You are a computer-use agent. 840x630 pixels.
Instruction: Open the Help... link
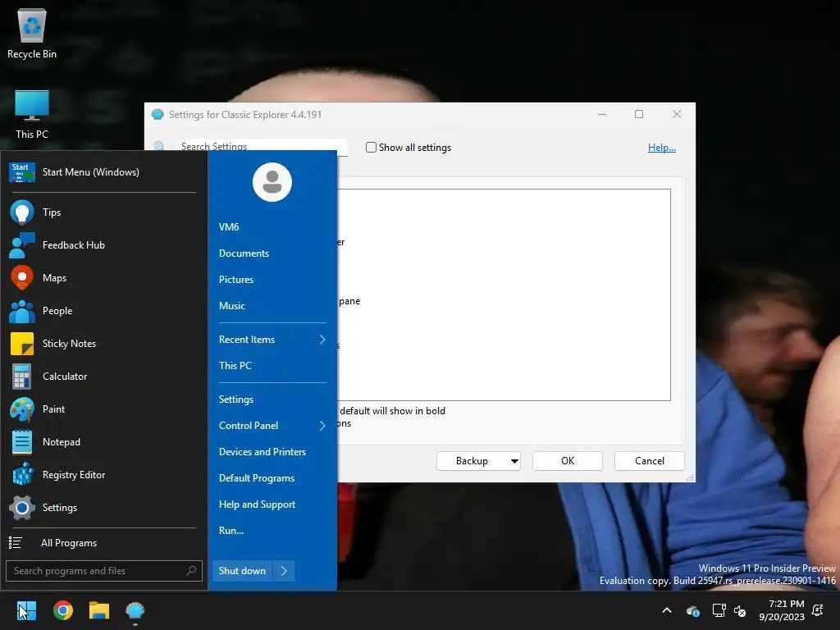662,148
